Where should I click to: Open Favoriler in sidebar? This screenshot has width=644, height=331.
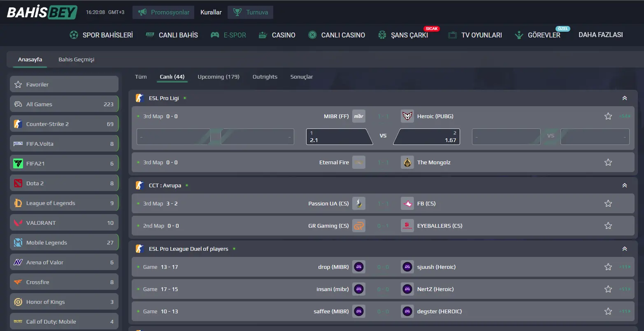(64, 84)
